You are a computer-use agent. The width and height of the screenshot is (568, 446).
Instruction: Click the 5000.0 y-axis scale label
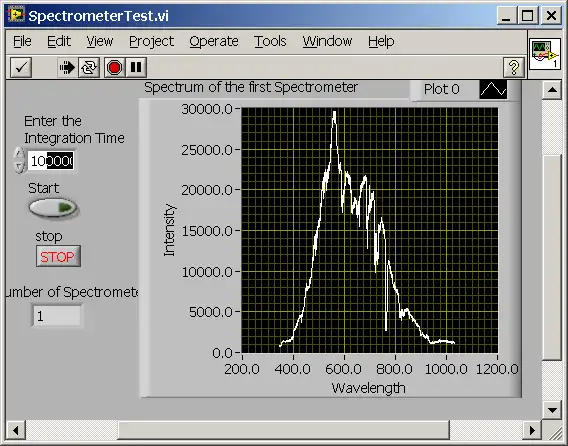(211, 312)
